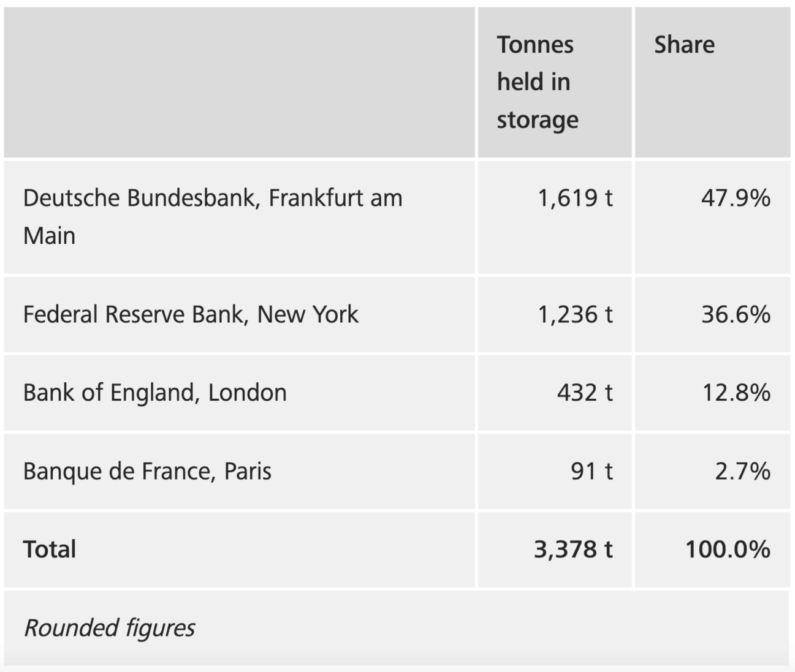795x672 pixels.
Task: Click the bold Total row label
Action: pos(50,549)
